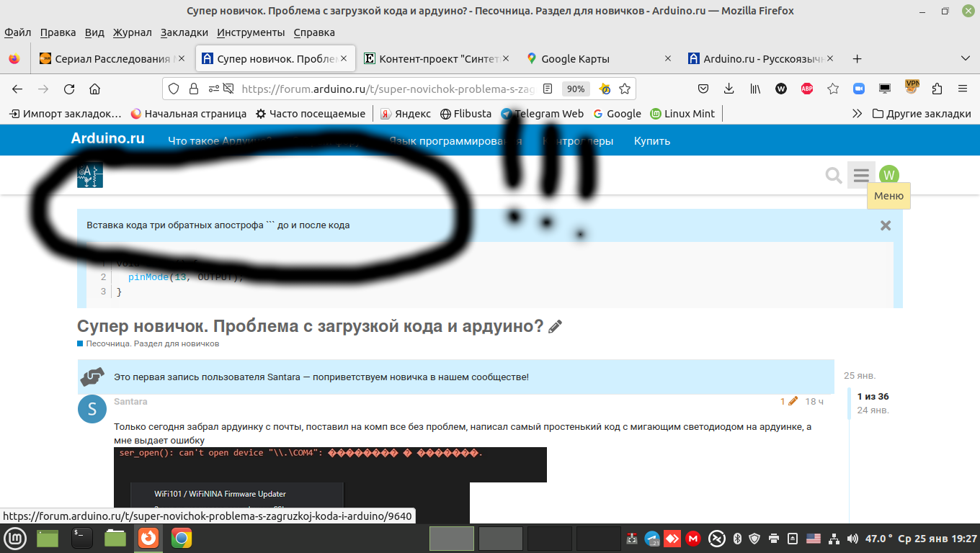This screenshot has height=553, width=980.
Task: Open Santara's avatar profile
Action: (x=92, y=409)
